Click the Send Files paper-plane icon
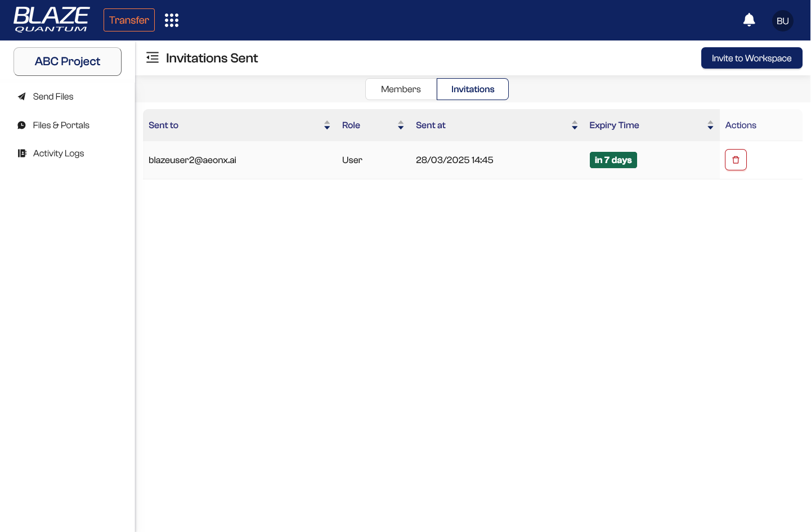 (21, 97)
